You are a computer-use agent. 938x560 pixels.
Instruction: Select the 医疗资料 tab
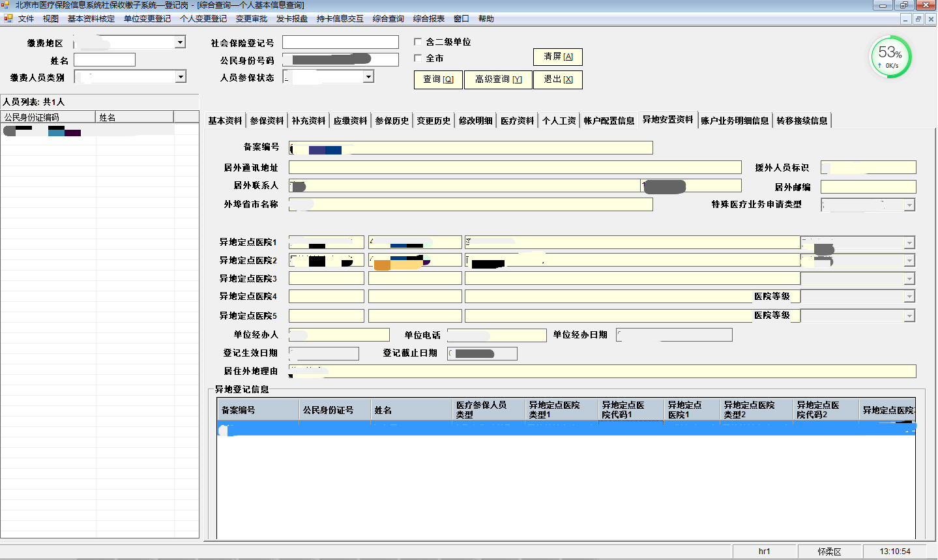click(x=517, y=121)
